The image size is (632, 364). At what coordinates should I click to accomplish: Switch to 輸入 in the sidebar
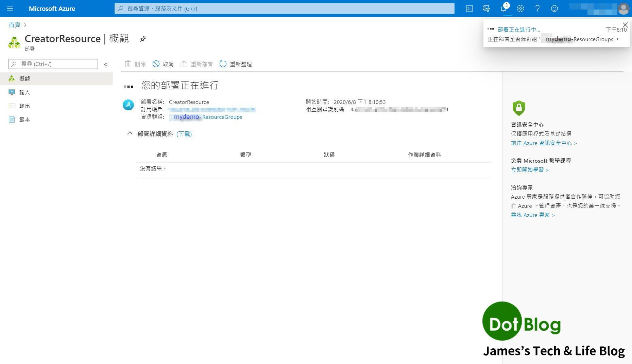pyautogui.click(x=24, y=92)
